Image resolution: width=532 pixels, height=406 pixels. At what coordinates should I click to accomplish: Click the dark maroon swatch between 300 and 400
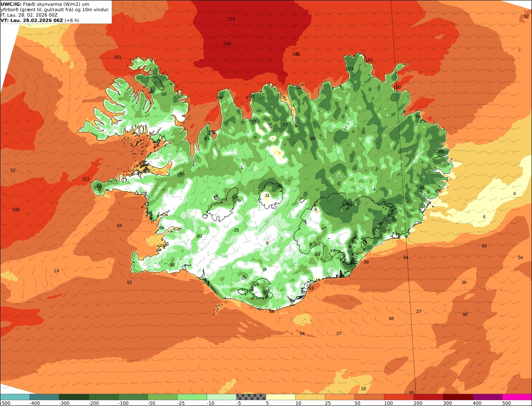[x=458, y=397]
